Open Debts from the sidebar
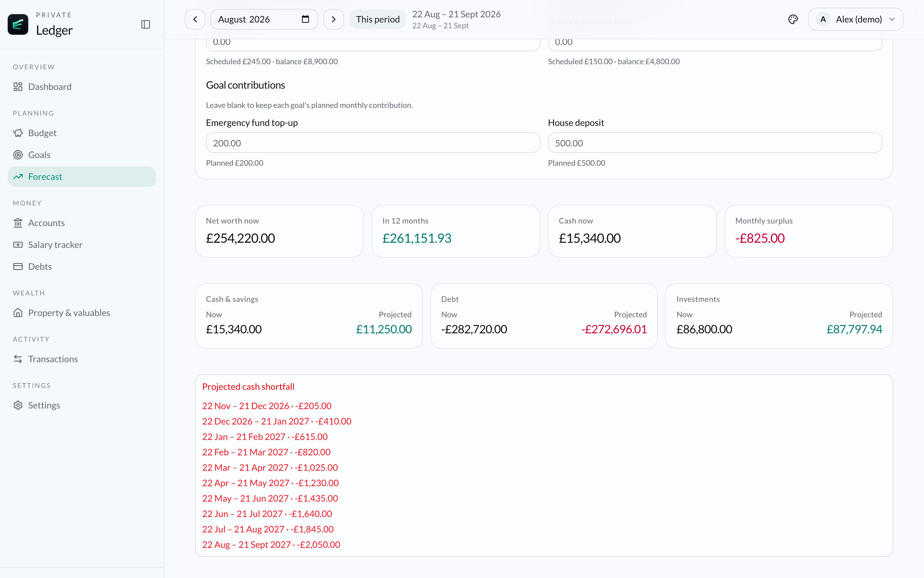 (x=82, y=267)
